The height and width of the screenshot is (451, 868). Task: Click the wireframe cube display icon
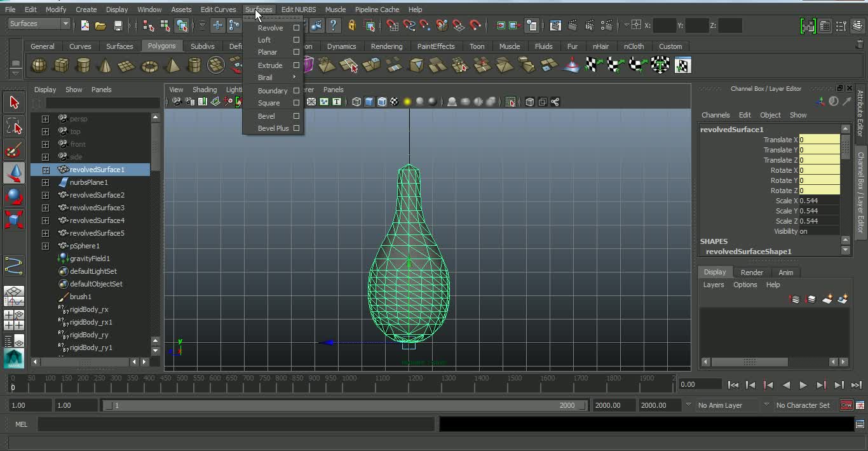356,102
